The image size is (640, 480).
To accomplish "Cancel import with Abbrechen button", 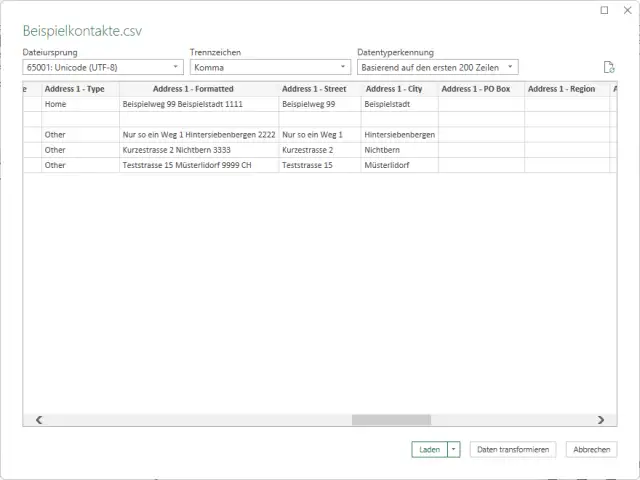I will tap(591, 450).
